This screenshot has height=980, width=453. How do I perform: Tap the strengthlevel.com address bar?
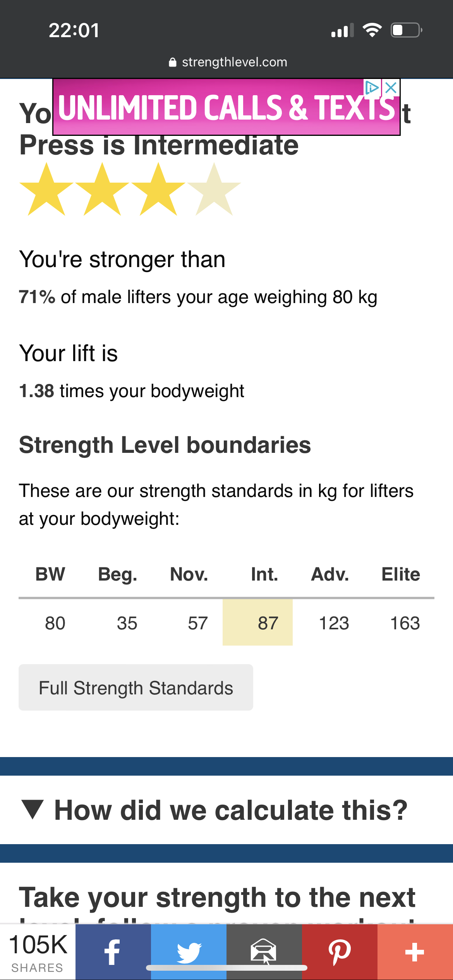(x=228, y=62)
